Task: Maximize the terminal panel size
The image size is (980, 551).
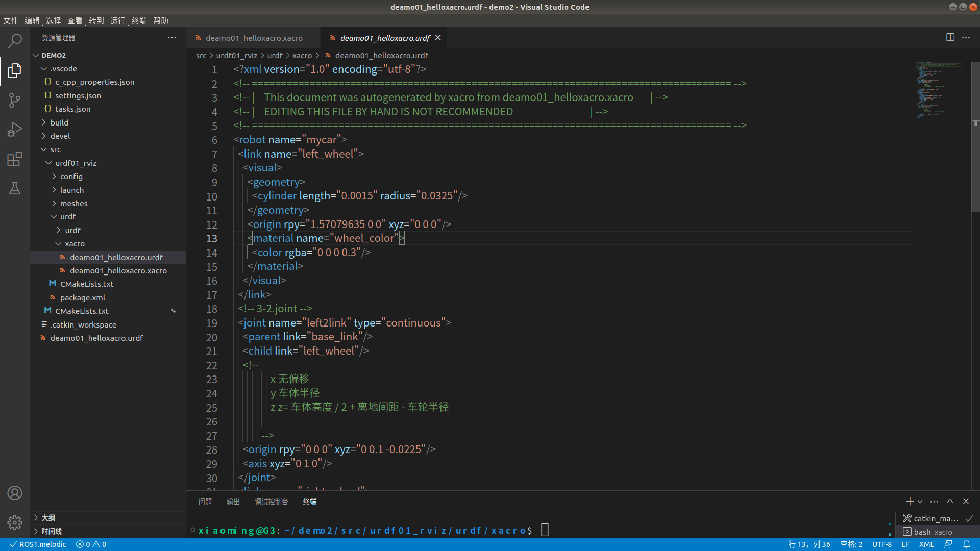Action: (x=950, y=502)
